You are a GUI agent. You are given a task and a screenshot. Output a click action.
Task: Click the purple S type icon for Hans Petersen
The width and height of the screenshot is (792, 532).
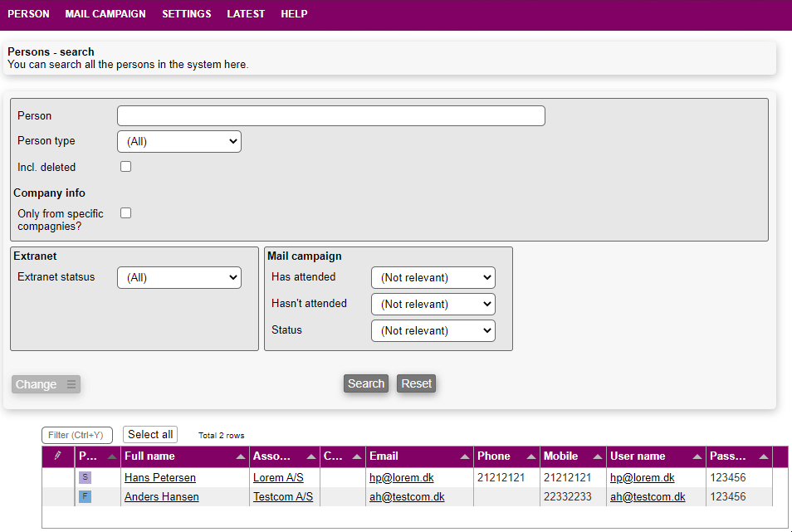coord(85,477)
